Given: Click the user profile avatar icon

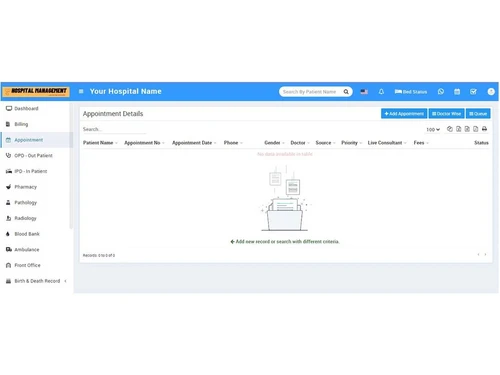Looking at the screenshot, I should click(491, 92).
